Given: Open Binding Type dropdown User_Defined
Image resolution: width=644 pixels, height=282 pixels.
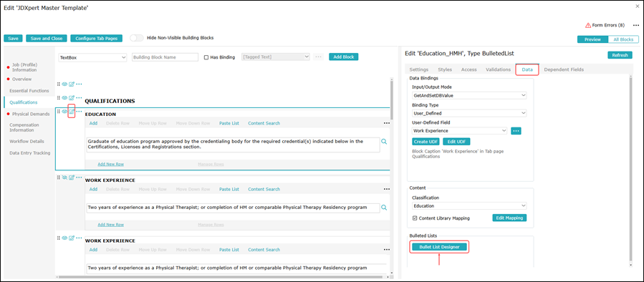Looking at the screenshot, I should coord(469,113).
